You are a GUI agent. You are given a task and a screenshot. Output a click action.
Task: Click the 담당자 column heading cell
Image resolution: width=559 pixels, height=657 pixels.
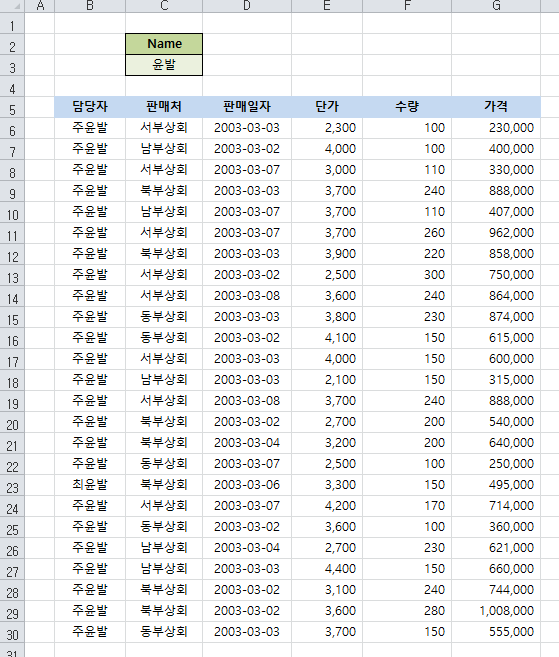90,107
